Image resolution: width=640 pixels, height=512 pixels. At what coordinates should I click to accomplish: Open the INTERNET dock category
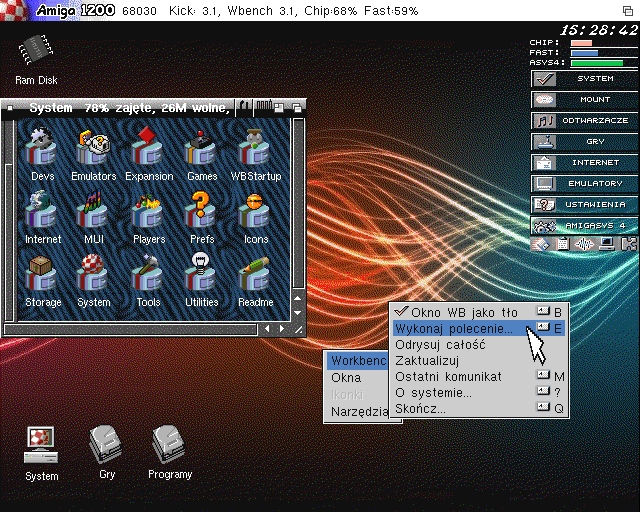click(584, 163)
